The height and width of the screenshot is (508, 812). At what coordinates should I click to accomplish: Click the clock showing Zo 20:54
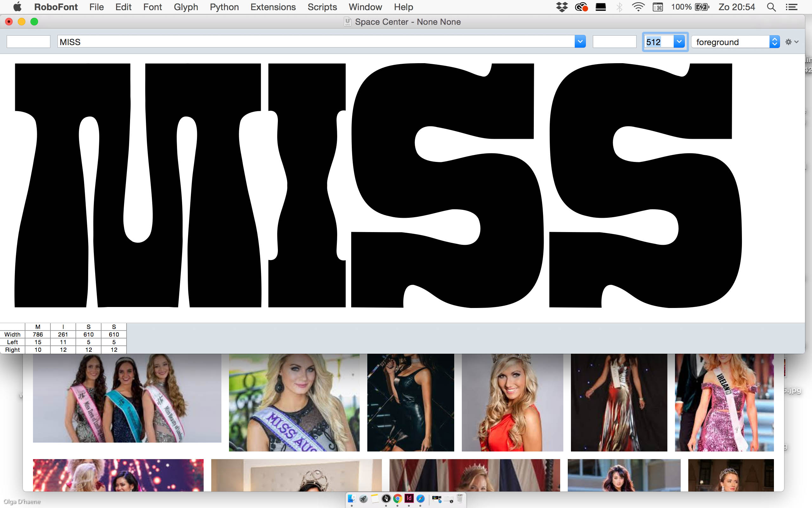737,7
